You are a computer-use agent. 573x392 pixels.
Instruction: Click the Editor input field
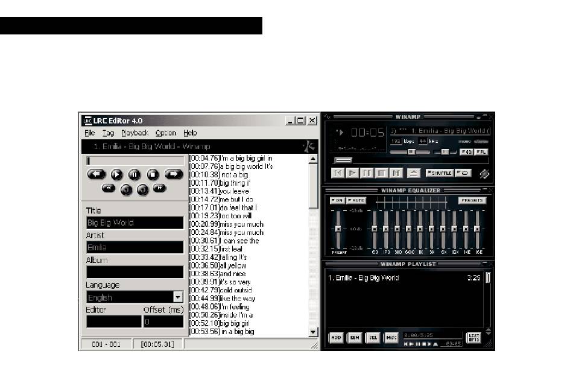coord(113,321)
